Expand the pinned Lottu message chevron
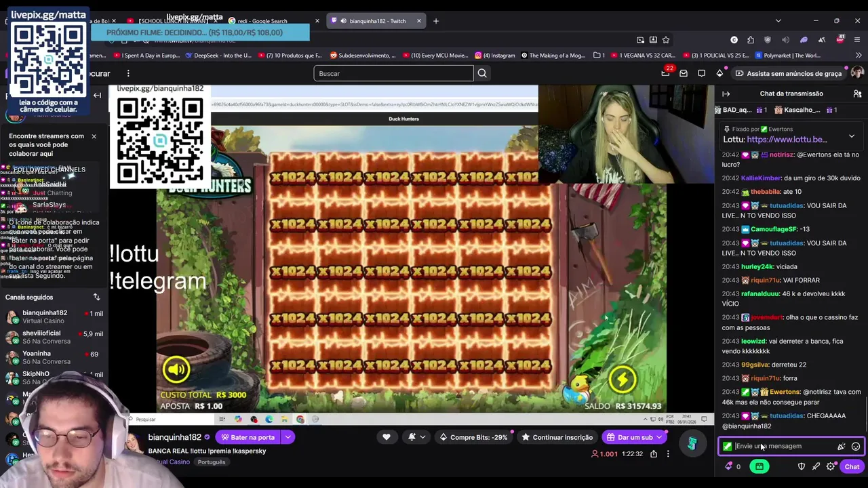 (852, 136)
